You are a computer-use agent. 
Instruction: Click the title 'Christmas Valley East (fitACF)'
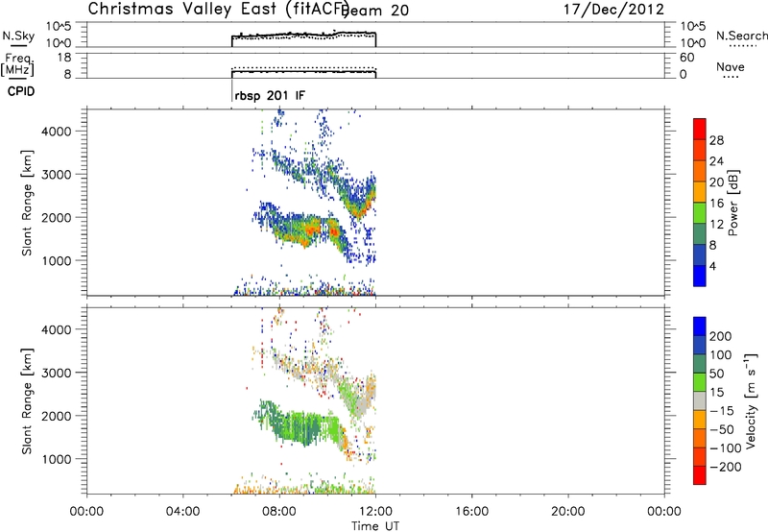[x=218, y=10]
